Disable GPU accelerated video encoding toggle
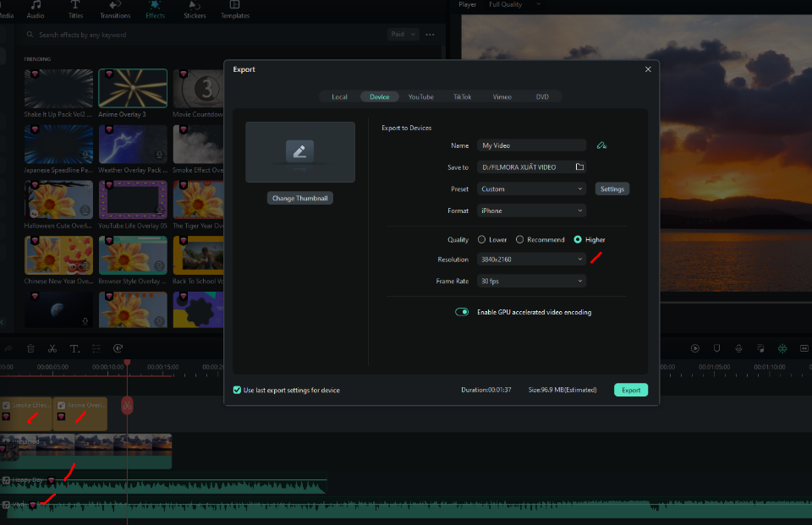The image size is (812, 525). [x=462, y=312]
